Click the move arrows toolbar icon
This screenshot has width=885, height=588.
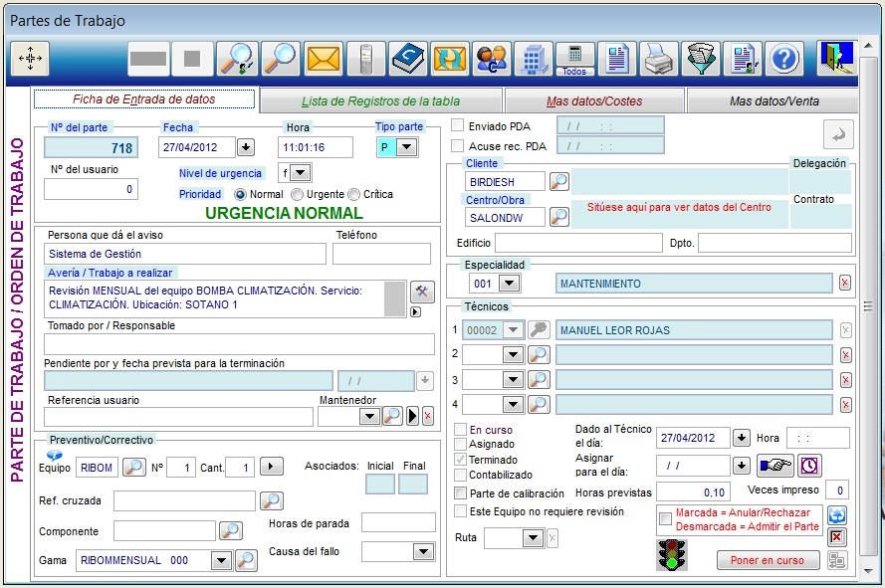(30, 58)
